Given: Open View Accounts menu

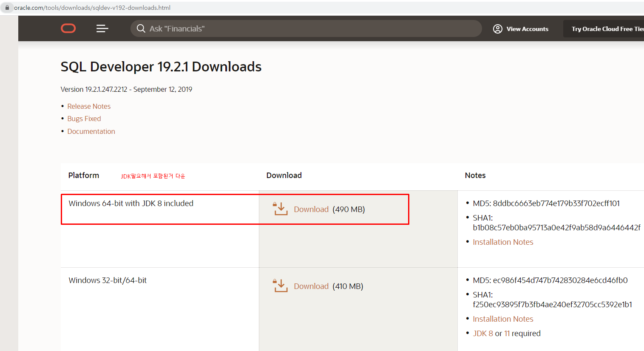Looking at the screenshot, I should point(521,29).
